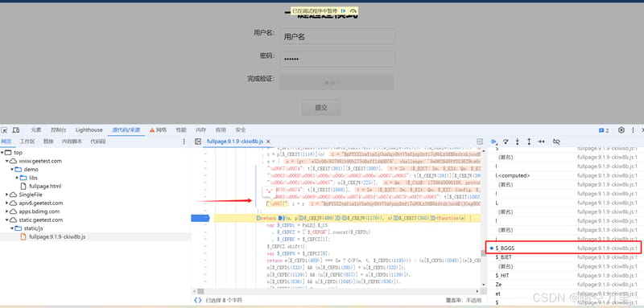Open the 安全 panel tab
This screenshot has height=308, width=644.
click(x=241, y=130)
